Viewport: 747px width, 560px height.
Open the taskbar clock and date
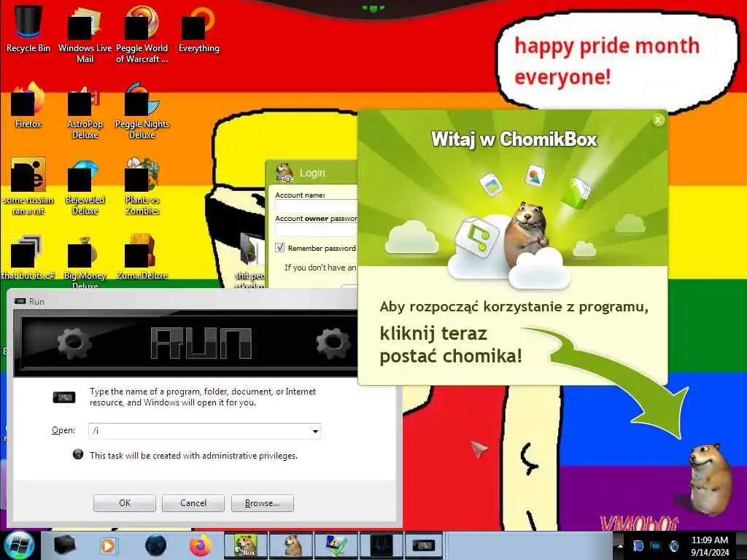click(709, 546)
